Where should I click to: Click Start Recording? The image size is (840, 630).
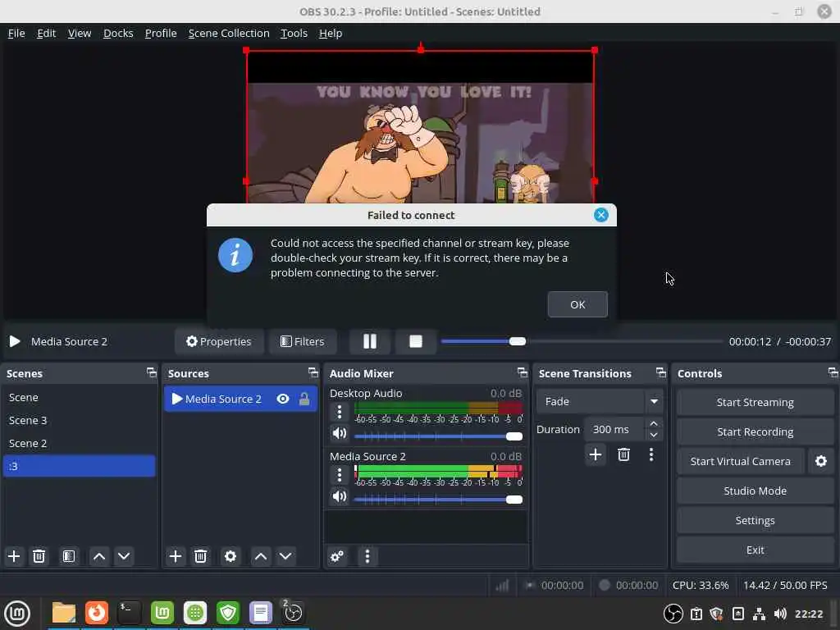point(755,431)
